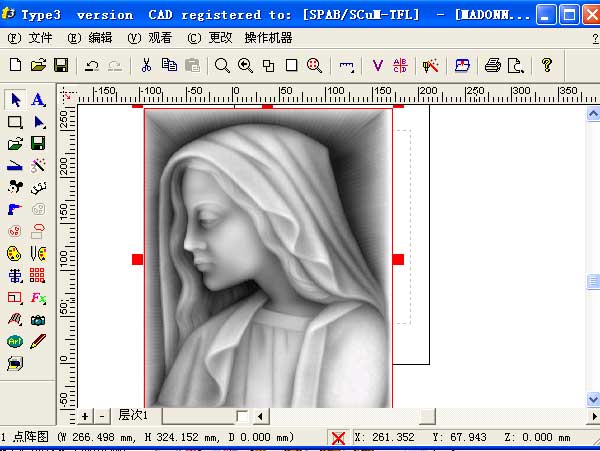600x451 pixels.
Task: Cut selection with scissors icon
Action: 146,65
